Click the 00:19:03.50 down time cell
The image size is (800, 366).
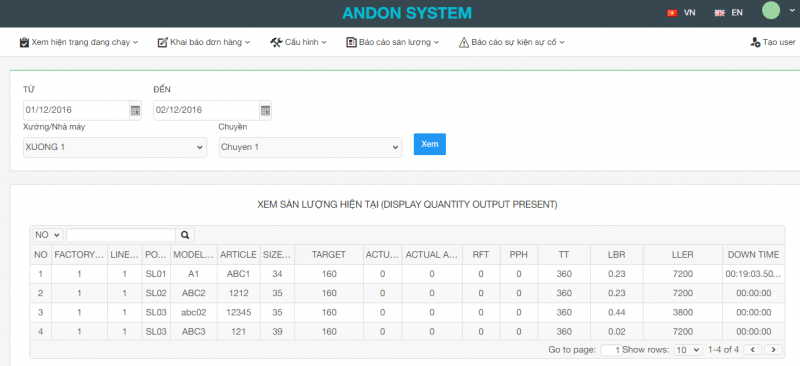point(754,274)
